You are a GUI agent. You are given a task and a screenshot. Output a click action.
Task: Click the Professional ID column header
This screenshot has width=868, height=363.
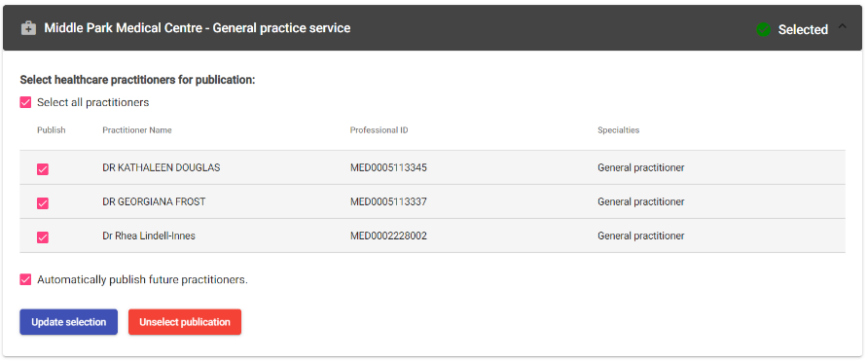pyautogui.click(x=380, y=130)
